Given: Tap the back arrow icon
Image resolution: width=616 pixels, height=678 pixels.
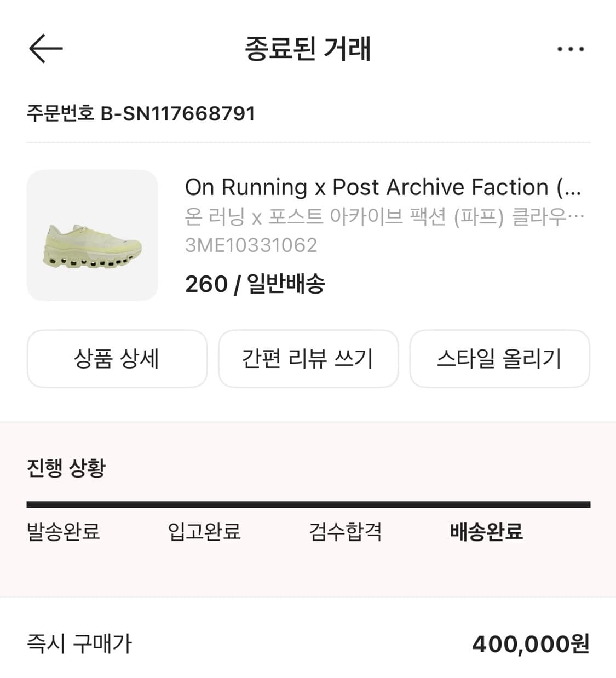Looking at the screenshot, I should click(46, 49).
